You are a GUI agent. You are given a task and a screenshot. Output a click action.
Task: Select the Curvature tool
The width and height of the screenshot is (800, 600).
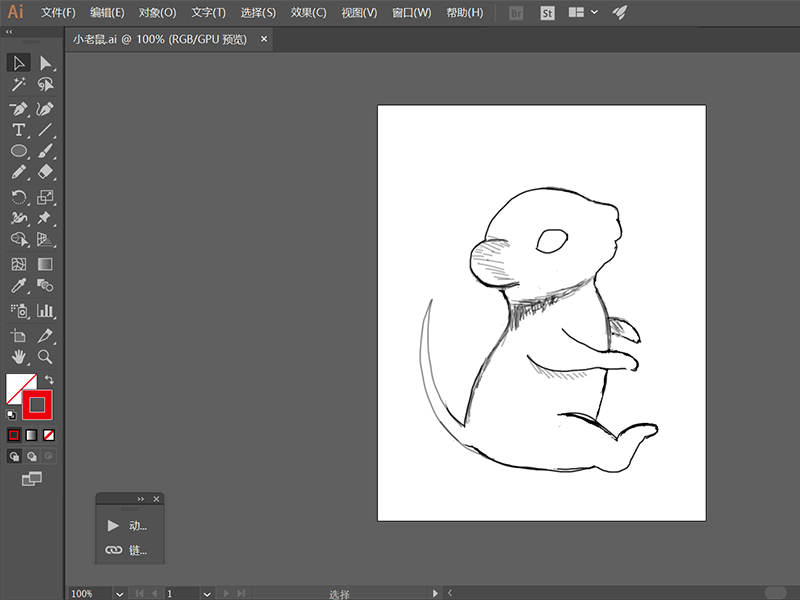tap(45, 109)
